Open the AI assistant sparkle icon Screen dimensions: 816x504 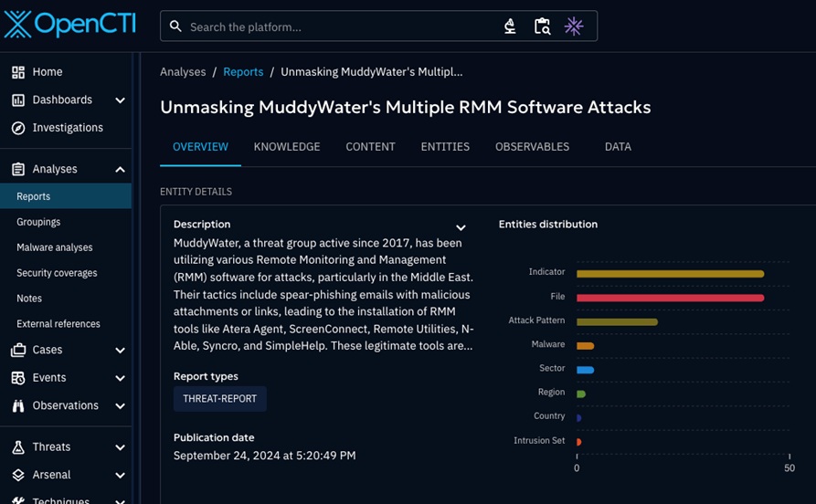574,26
